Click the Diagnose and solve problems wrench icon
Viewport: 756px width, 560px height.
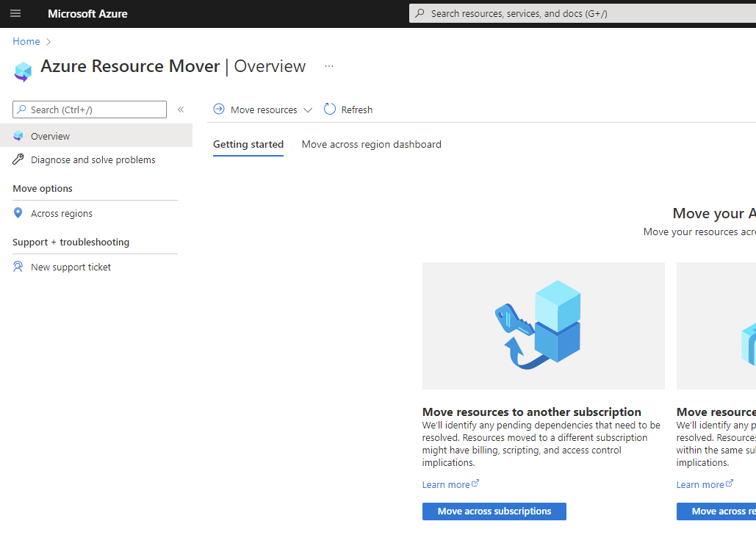coord(18,159)
